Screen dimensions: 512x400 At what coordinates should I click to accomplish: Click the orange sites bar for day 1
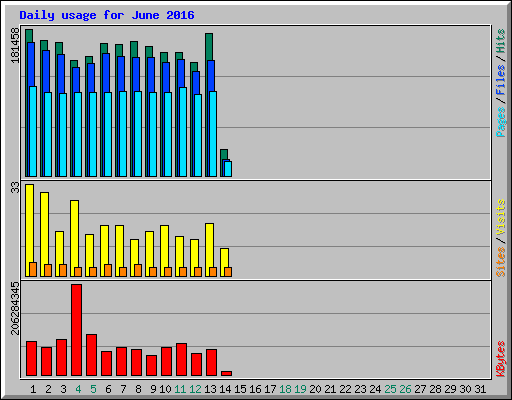(33, 269)
